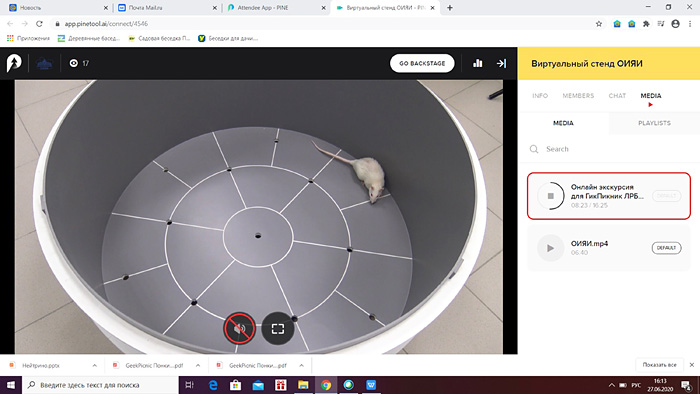Image resolution: width=700 pixels, height=394 pixels.
Task: Switch to the PLAYLISTS sub-tab
Action: click(x=654, y=123)
